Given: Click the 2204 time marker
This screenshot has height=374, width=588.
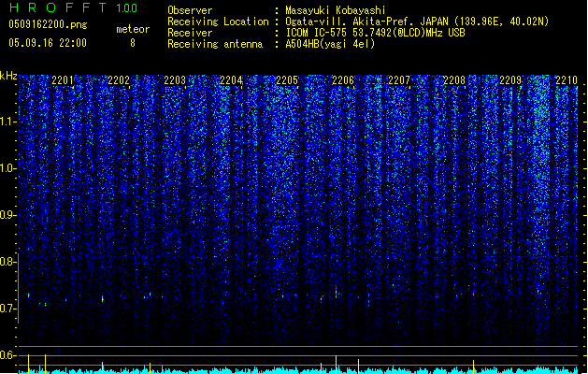Looking at the screenshot, I should tap(231, 80).
